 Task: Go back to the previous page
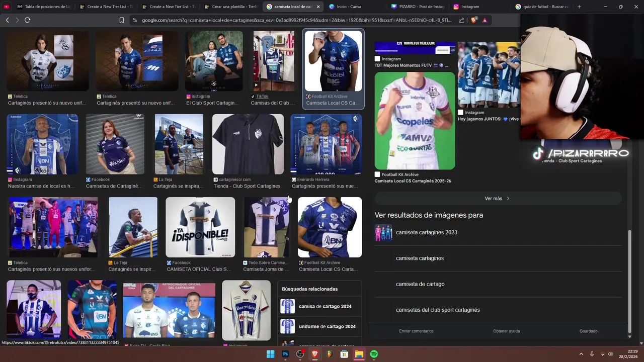click(7, 20)
